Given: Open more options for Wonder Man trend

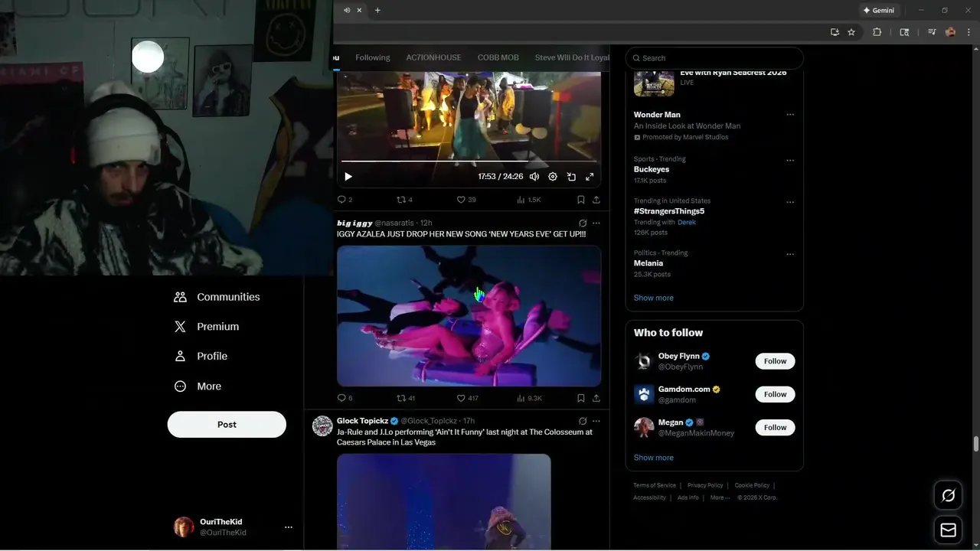Looking at the screenshot, I should point(790,115).
